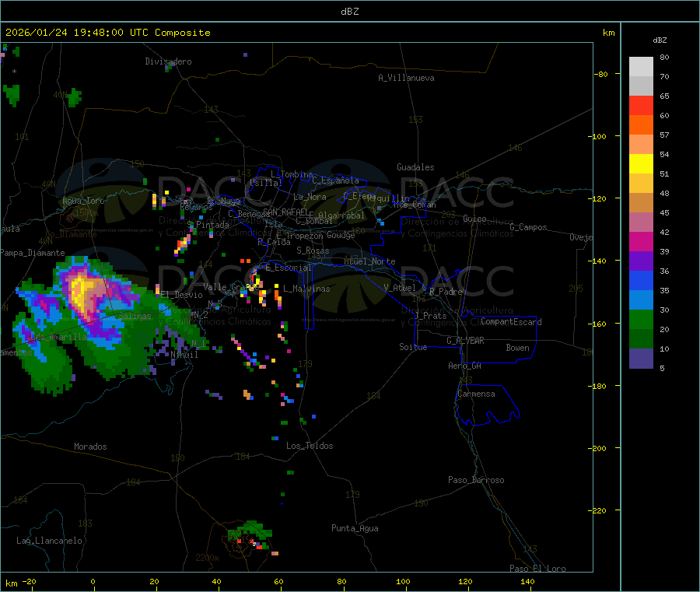Click the Carmensa place label
The height and width of the screenshot is (592, 700).
[x=476, y=394]
